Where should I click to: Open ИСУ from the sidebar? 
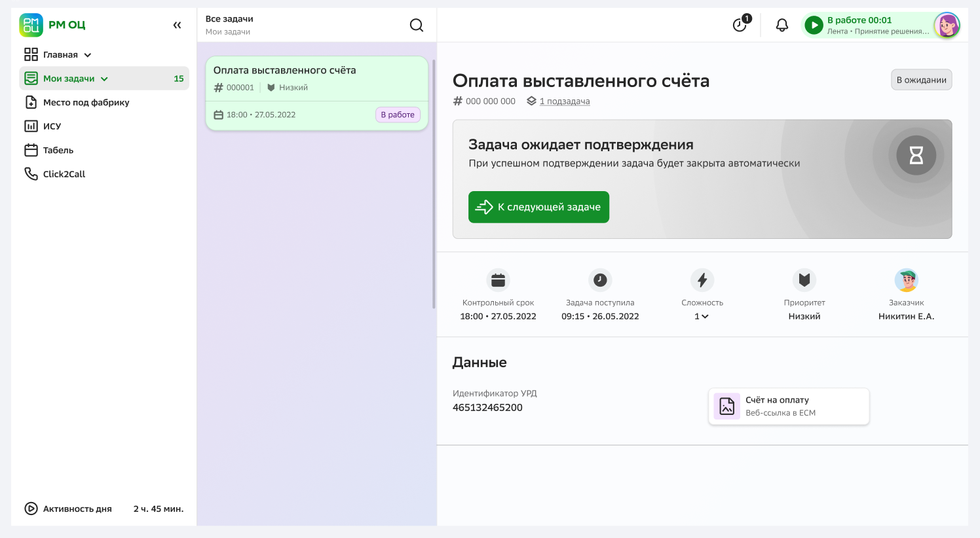click(x=52, y=126)
